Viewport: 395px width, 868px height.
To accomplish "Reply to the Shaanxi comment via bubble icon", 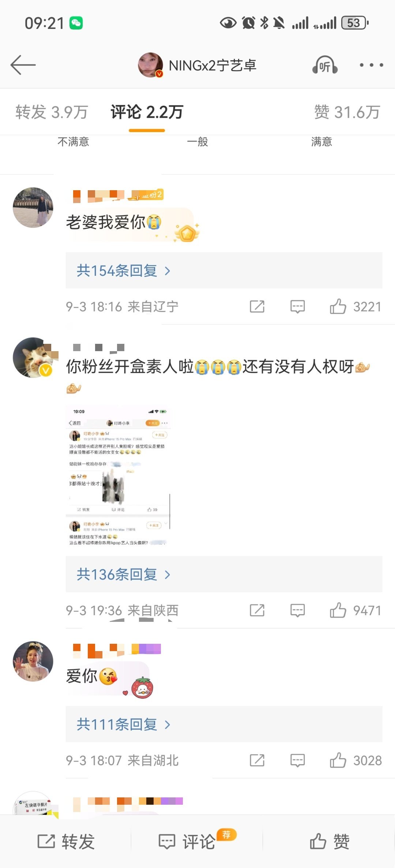I will coord(297,610).
